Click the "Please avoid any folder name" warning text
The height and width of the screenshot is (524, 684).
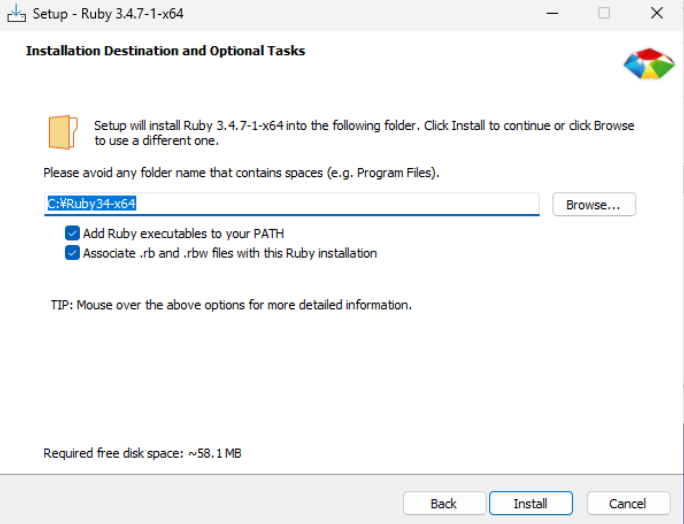tap(241, 172)
